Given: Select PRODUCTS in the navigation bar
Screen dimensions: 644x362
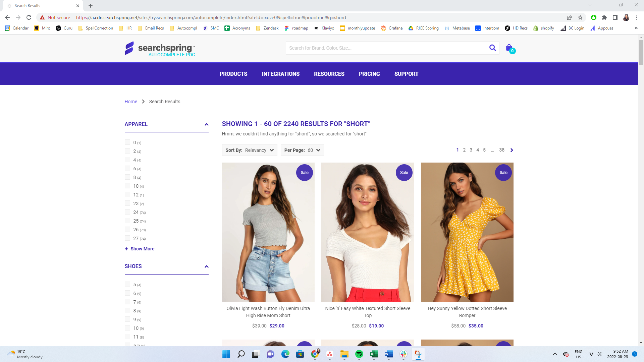Looking at the screenshot, I should pyautogui.click(x=233, y=74).
